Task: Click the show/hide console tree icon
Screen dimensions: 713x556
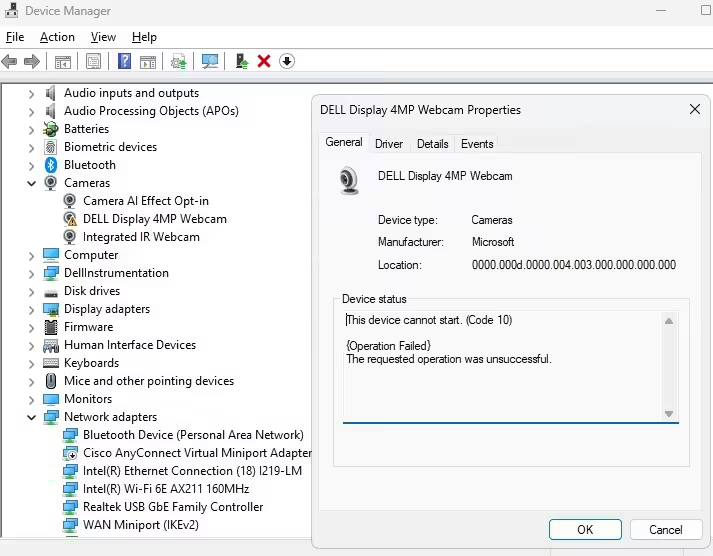Action: point(62,61)
